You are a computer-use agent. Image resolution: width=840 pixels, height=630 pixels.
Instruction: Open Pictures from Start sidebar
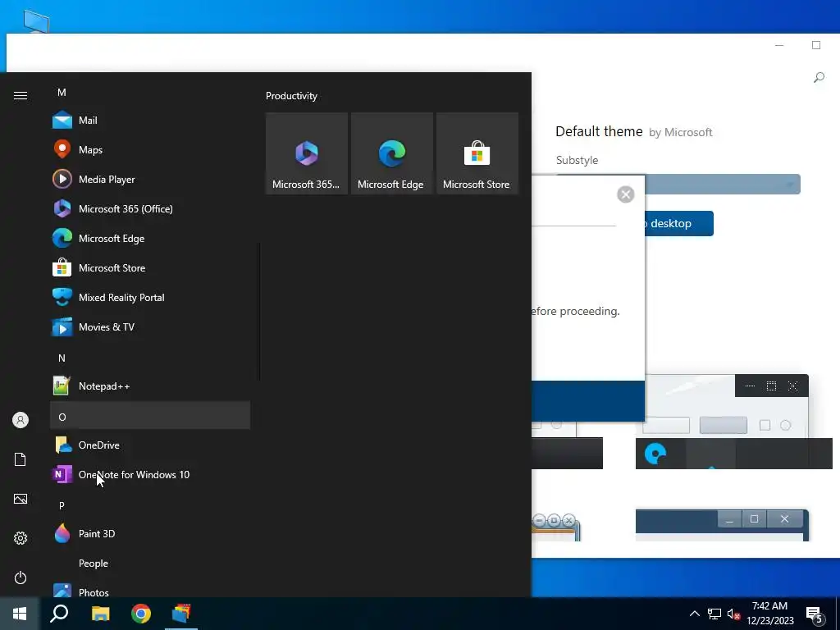(21, 499)
